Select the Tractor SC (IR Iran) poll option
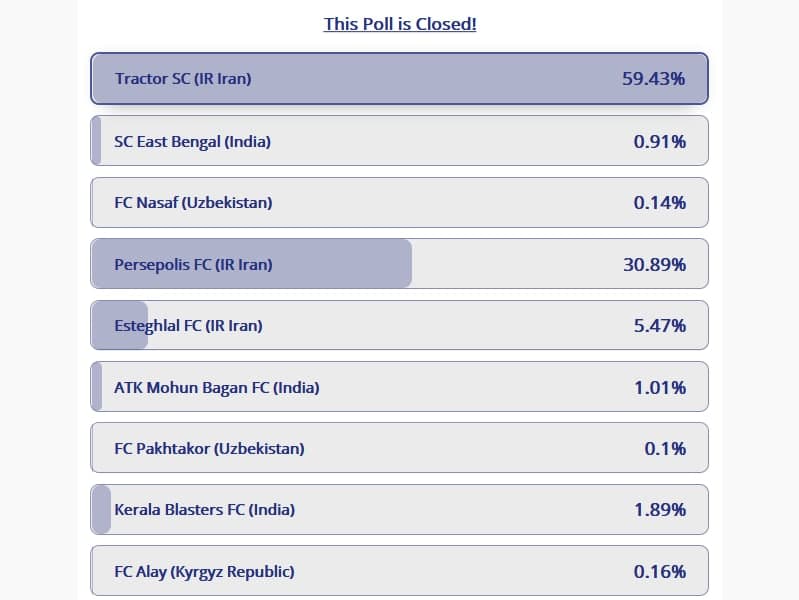Screen dimensions: 799x600 (400, 79)
